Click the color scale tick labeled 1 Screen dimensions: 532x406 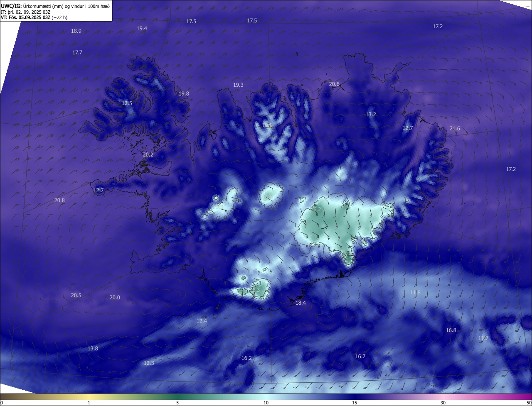89,403
